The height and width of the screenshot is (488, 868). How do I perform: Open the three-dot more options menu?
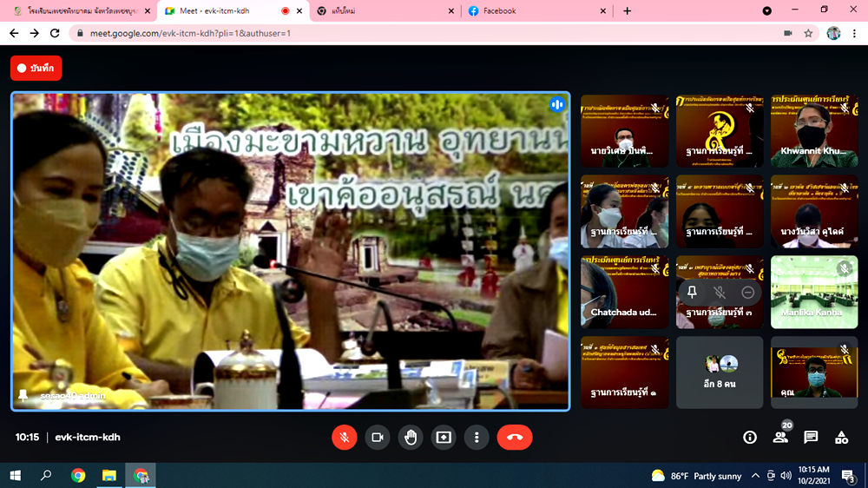(477, 438)
